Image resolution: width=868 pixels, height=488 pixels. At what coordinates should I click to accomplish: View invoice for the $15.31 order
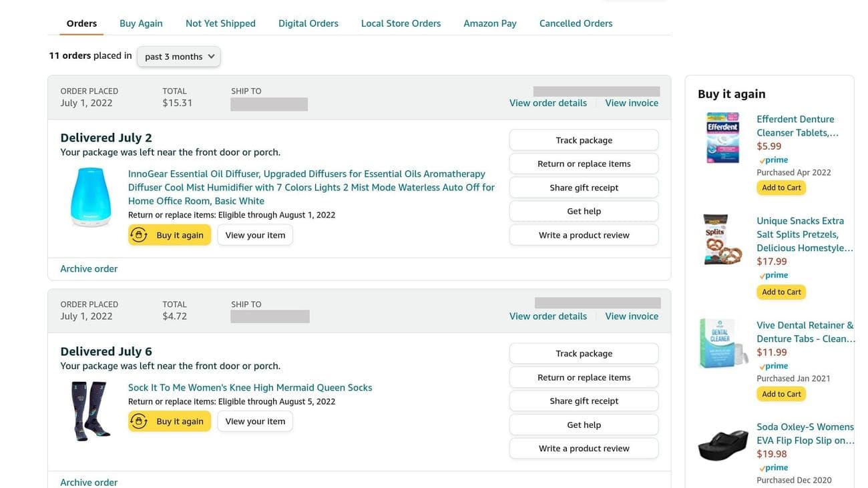(x=631, y=103)
